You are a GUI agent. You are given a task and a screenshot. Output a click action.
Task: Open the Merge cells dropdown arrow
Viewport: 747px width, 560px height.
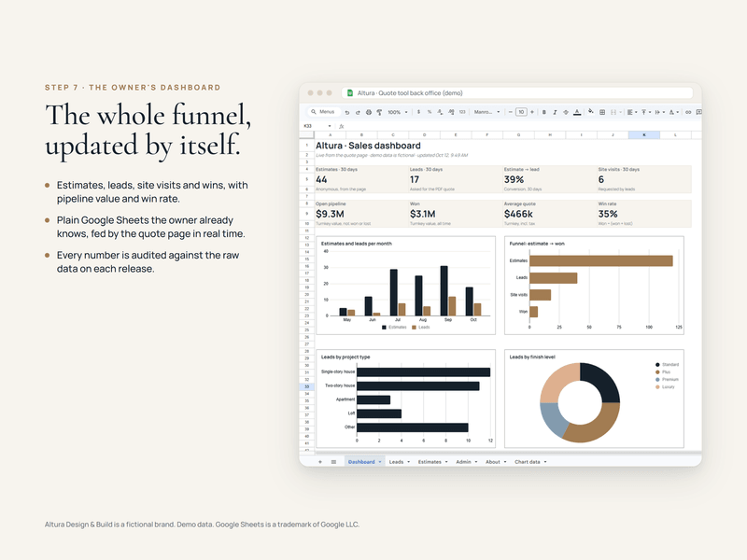[x=621, y=112]
